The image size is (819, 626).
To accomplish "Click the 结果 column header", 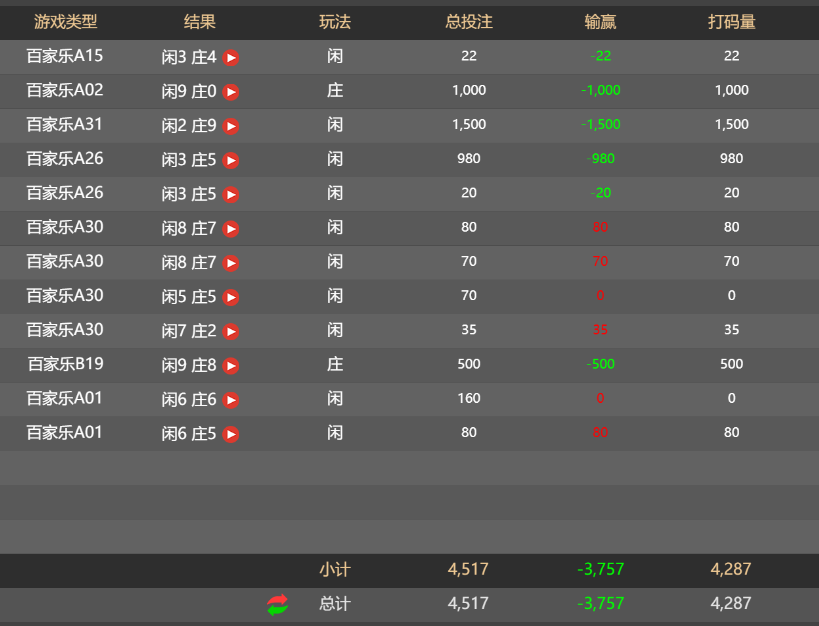I will click(200, 21).
